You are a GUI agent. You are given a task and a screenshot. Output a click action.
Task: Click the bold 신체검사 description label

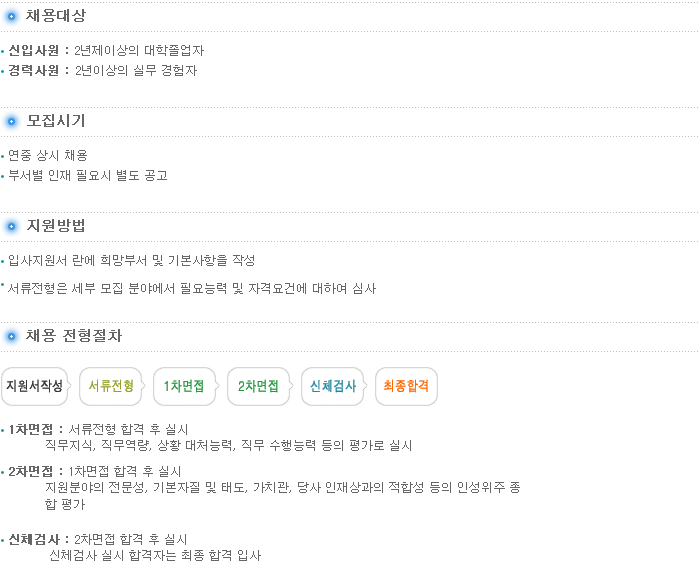click(34, 540)
